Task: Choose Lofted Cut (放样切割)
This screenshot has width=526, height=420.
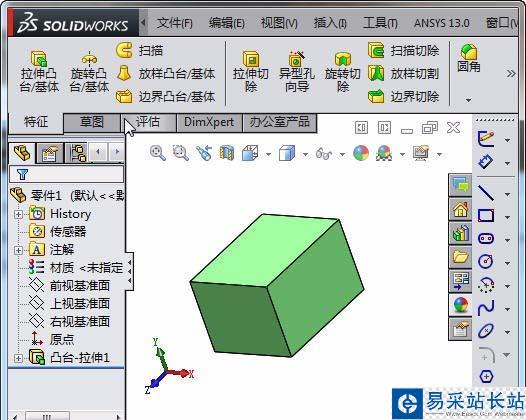Action: point(404,73)
